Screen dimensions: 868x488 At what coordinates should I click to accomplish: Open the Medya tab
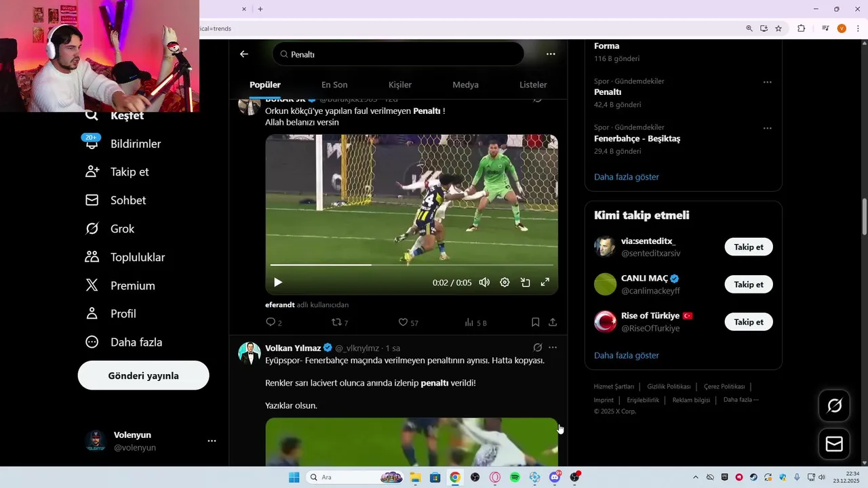(x=466, y=85)
